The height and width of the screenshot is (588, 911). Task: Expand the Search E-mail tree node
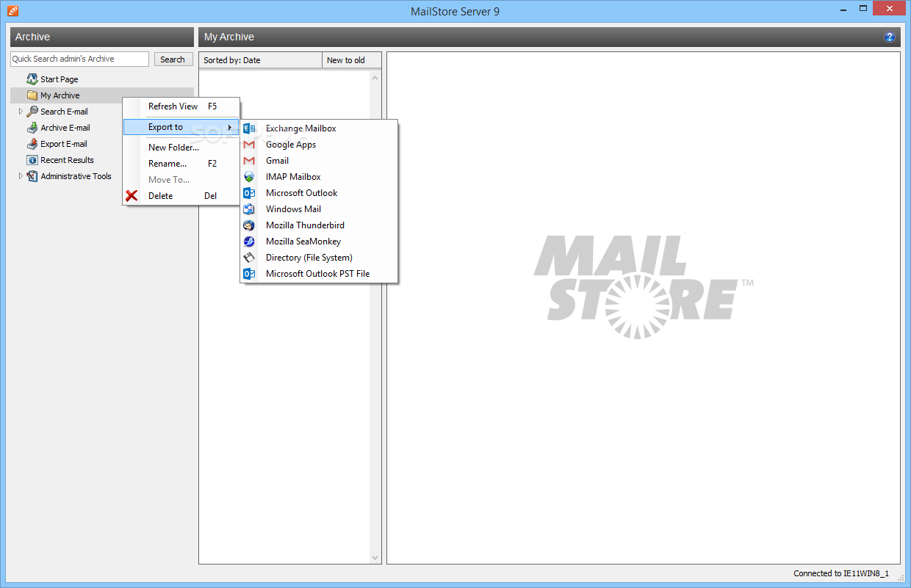click(x=21, y=112)
